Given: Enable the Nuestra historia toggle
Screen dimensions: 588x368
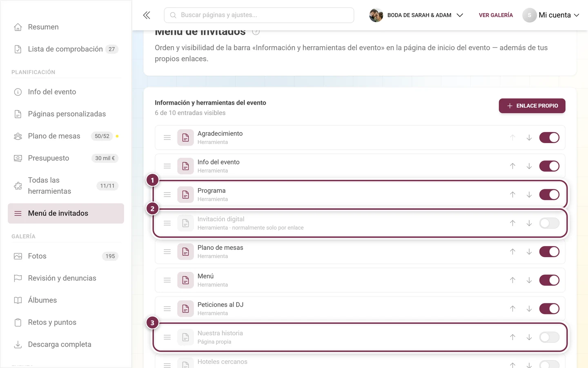Looking at the screenshot, I should pos(549,337).
